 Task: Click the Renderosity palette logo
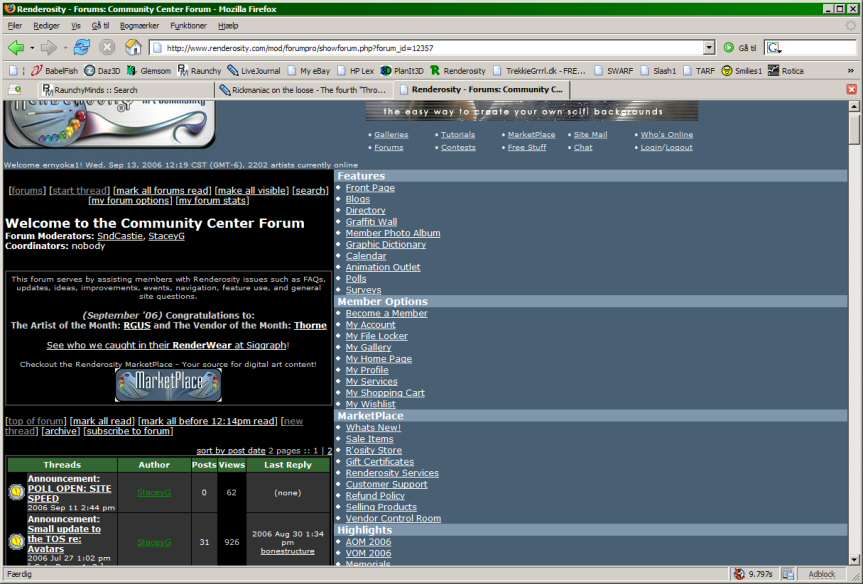110,124
